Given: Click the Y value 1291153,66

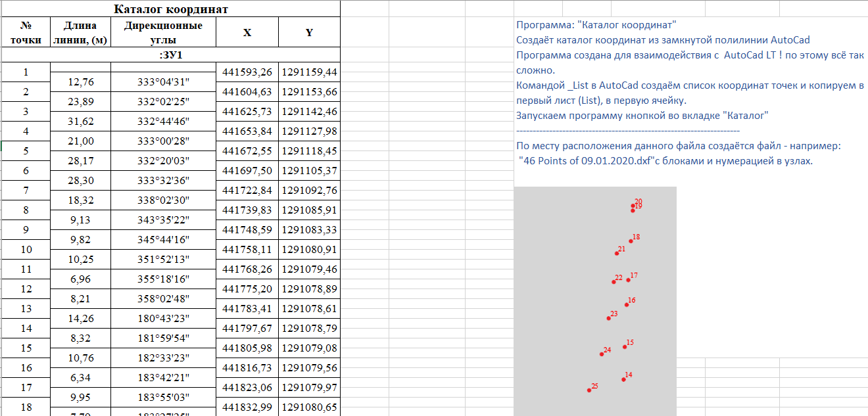Looking at the screenshot, I should tap(309, 92).
